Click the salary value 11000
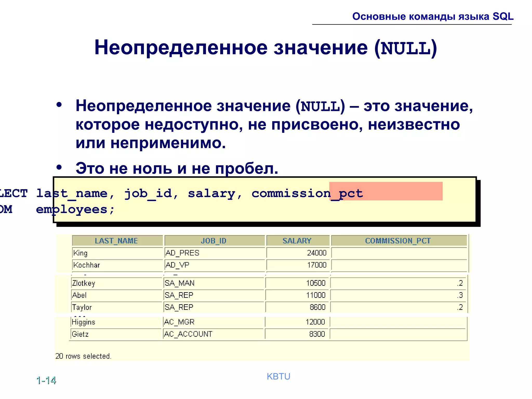Viewport: 532px width, 399px height. click(x=316, y=295)
